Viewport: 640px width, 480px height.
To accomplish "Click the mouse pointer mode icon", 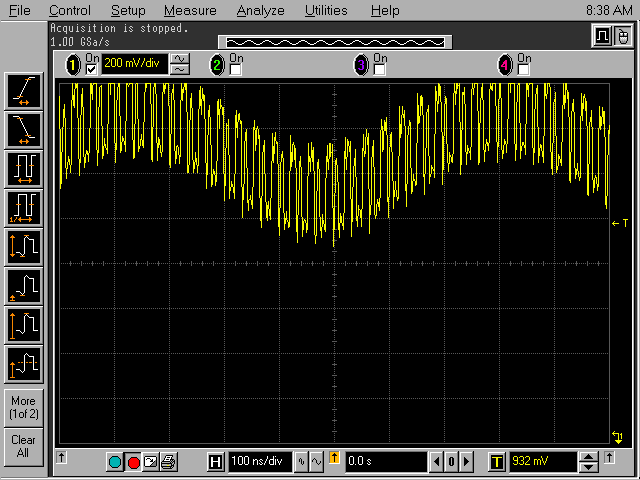I will point(621,36).
